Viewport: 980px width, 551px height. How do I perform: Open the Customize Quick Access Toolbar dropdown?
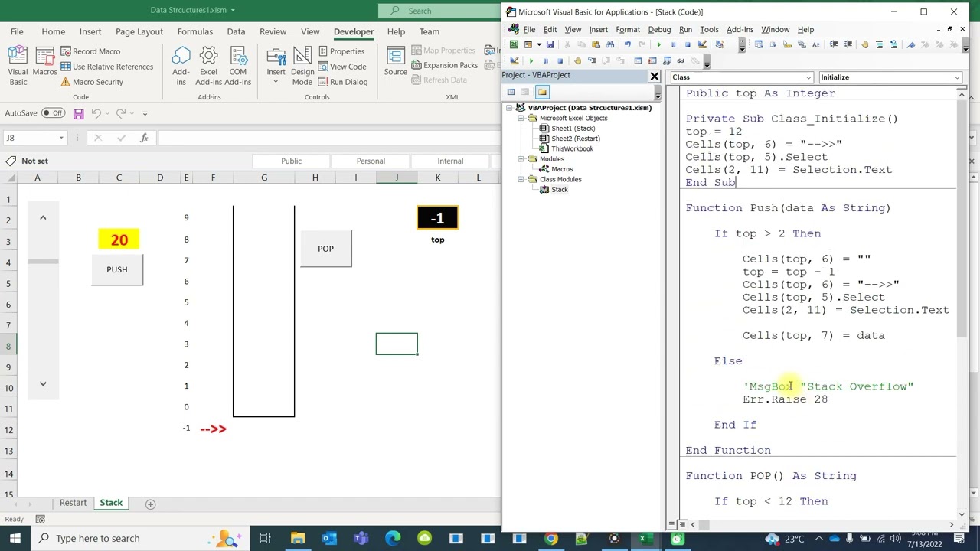point(145,113)
